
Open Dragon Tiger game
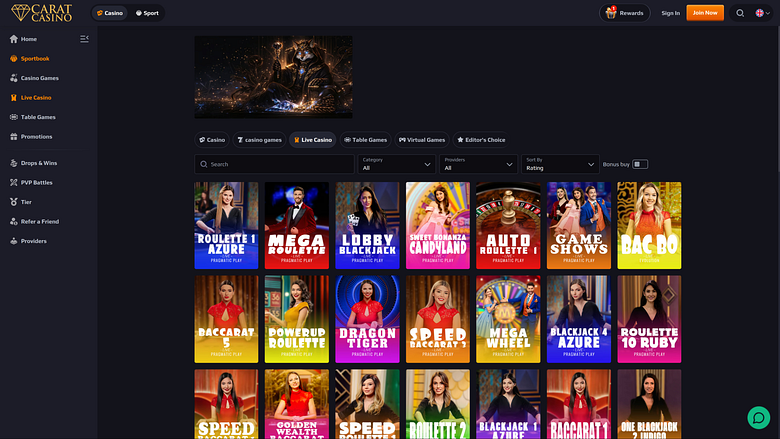coord(367,319)
